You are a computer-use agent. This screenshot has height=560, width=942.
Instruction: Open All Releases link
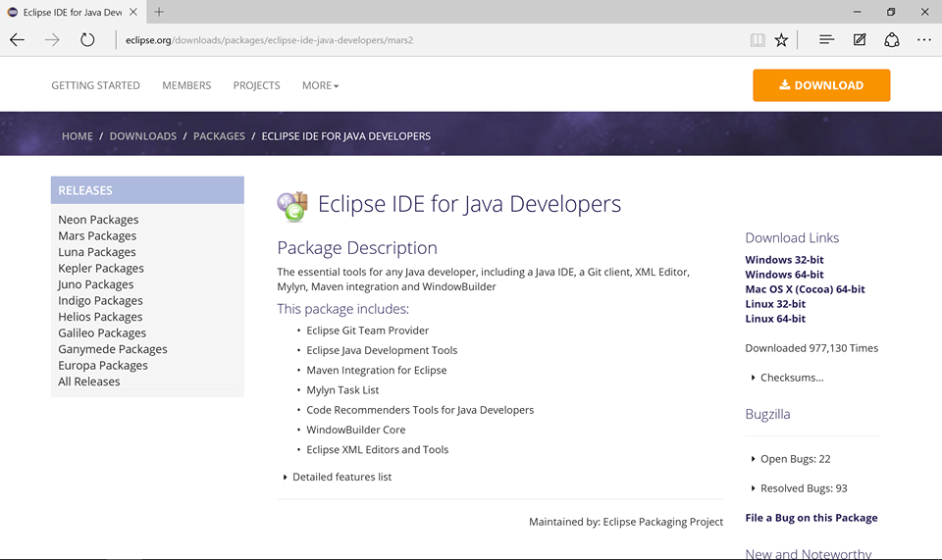89,382
